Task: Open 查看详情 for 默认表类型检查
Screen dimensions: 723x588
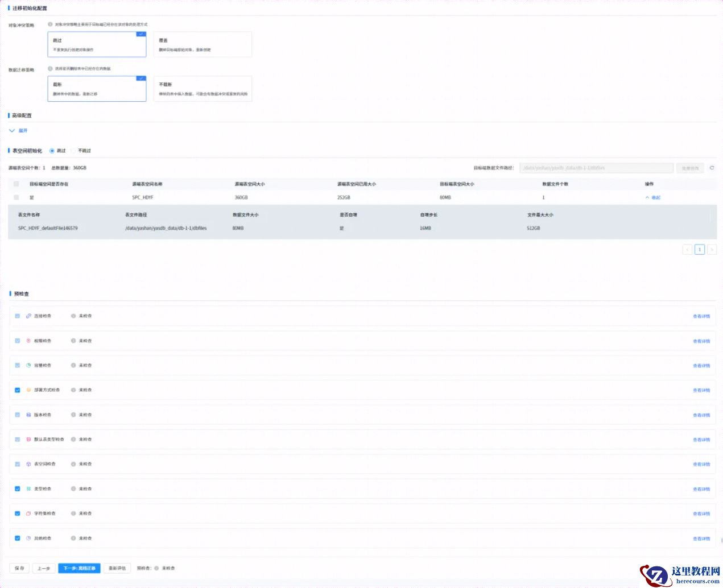Action: tap(701, 440)
